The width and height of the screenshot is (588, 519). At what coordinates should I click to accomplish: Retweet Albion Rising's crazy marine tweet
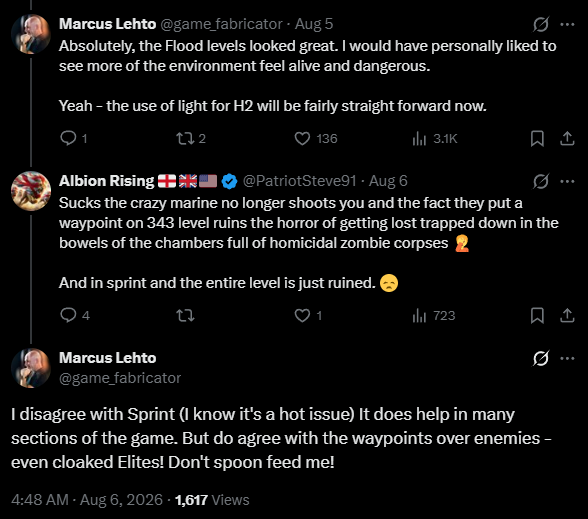[x=185, y=315]
